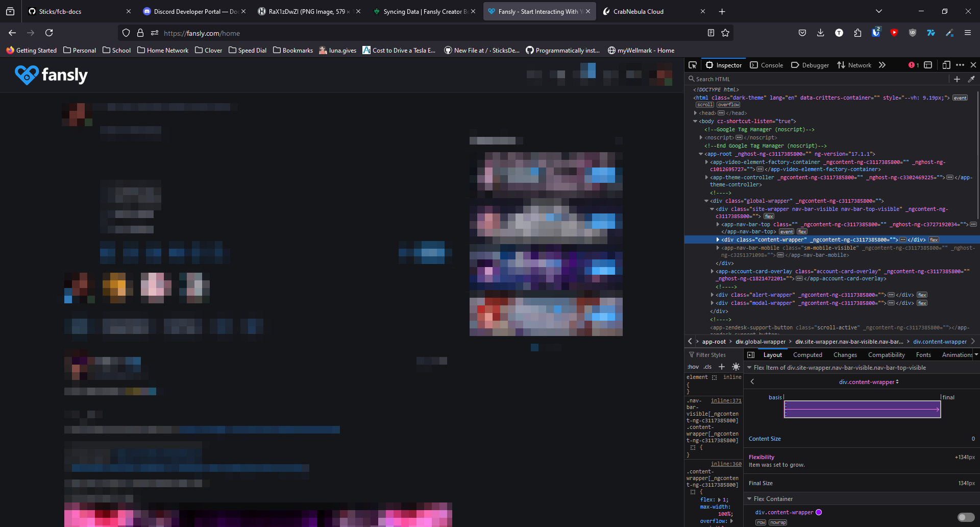Viewport: 980px width, 527px height.
Task: Open the Console panel in DevTools
Action: tap(766, 65)
